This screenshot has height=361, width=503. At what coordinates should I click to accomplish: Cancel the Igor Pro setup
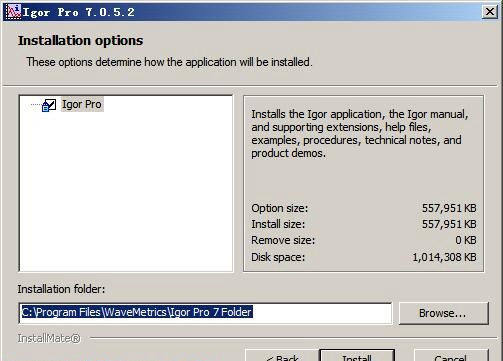click(451, 356)
